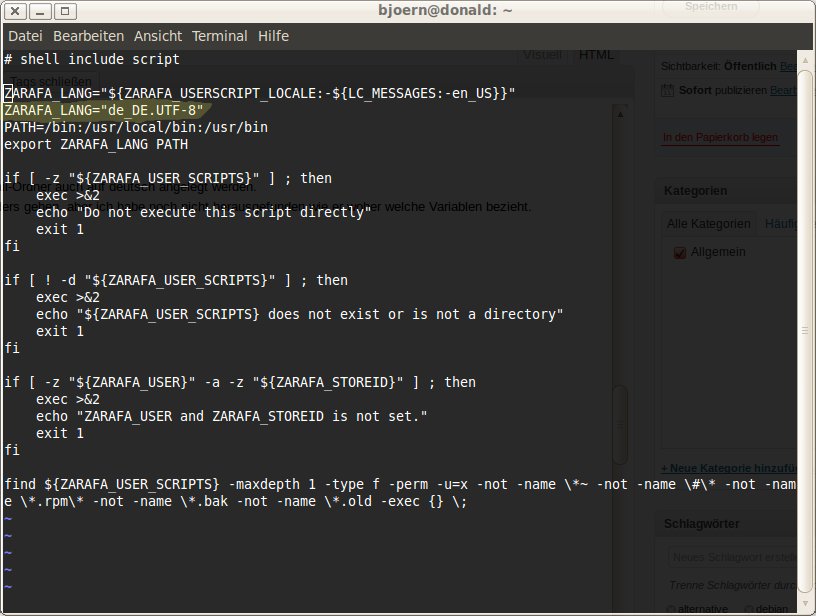The height and width of the screenshot is (616, 816).
Task: Select the 'debian' radio option in background
Action: (x=749, y=609)
